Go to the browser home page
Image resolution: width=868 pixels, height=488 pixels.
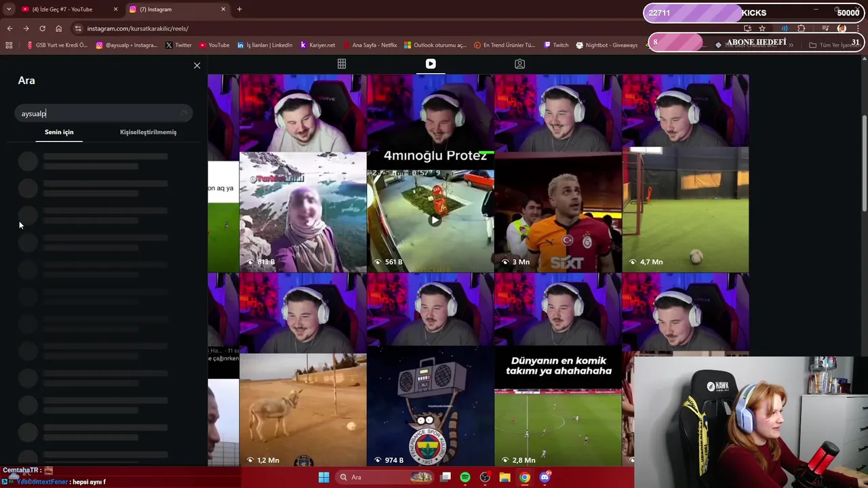click(x=58, y=28)
